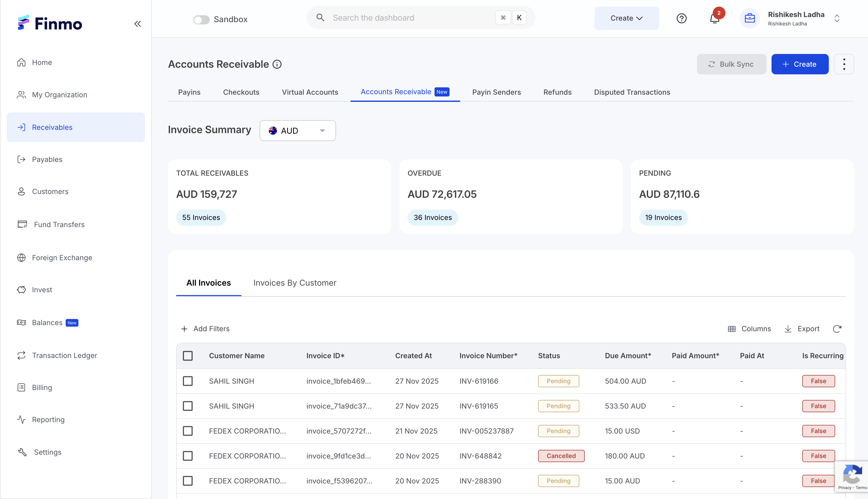Image resolution: width=868 pixels, height=499 pixels.
Task: Open the AUD currency dropdown
Action: [297, 131]
